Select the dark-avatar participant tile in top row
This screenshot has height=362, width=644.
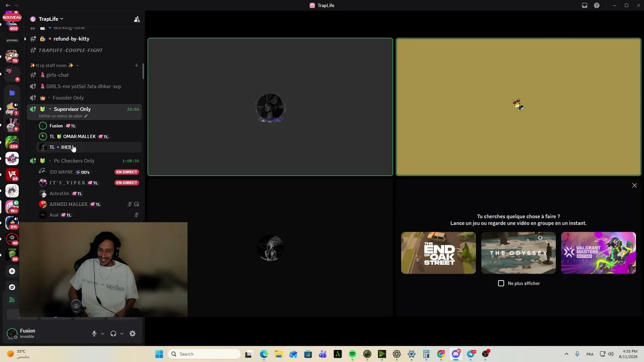(x=270, y=107)
